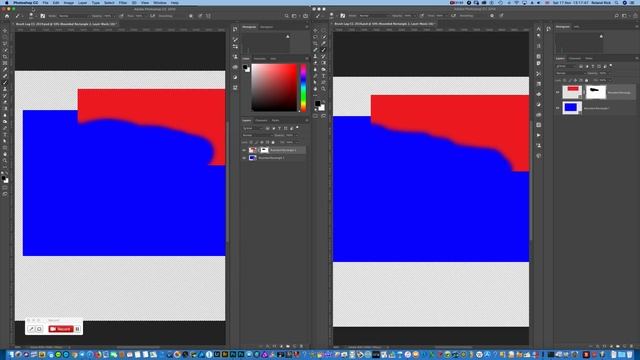Open the Color panel flyout menu

coord(307,58)
